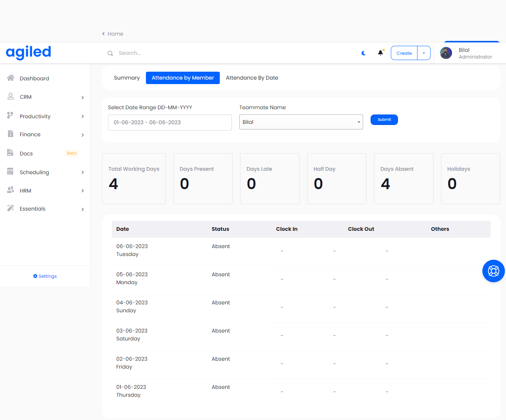Switch to Attendance By Date tab
506x420 pixels.
coord(252,78)
